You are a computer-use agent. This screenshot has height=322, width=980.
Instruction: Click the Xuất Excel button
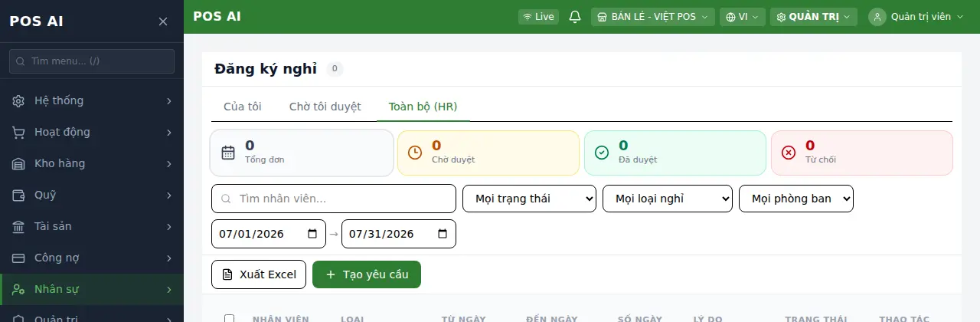click(x=259, y=274)
